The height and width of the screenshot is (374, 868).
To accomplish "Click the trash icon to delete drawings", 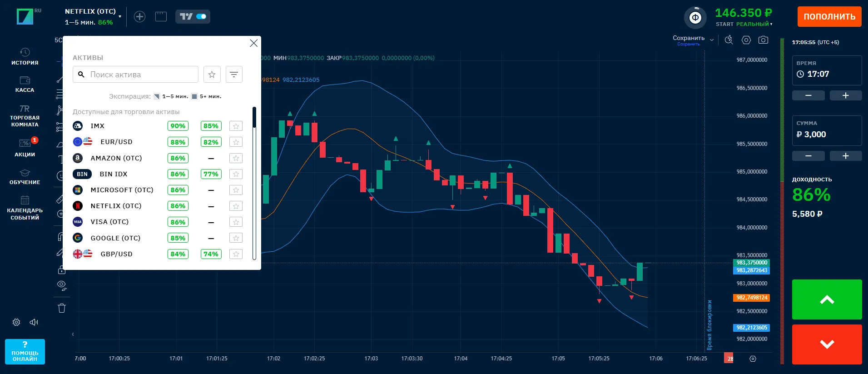I will [62, 308].
